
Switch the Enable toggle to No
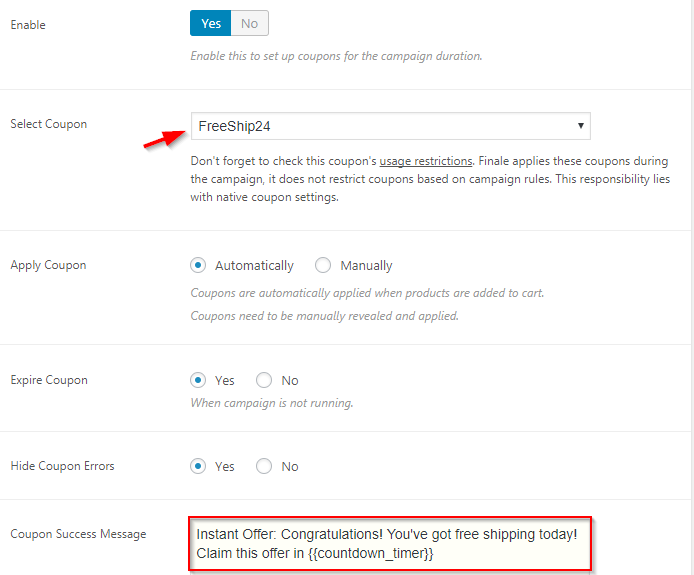250,23
